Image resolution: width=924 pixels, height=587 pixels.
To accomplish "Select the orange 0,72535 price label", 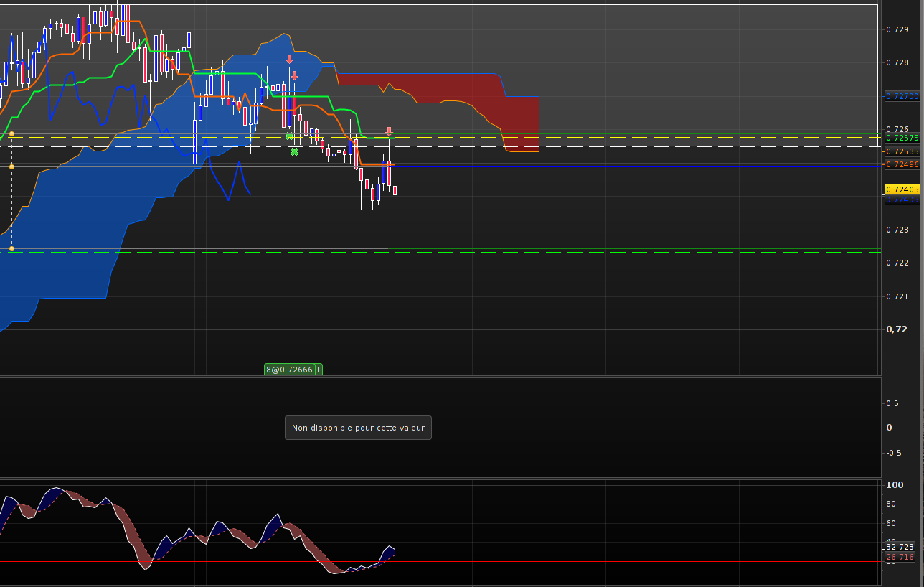I will tap(902, 151).
